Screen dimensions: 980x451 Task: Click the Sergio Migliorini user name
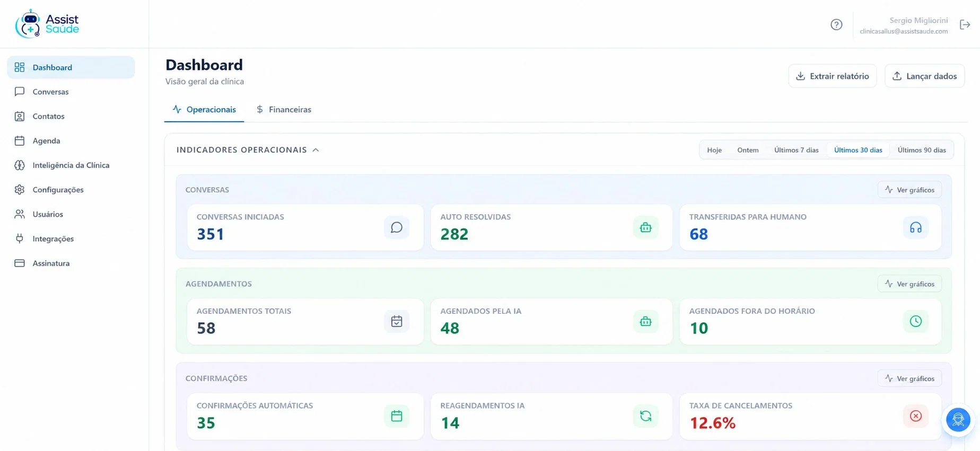(x=918, y=20)
